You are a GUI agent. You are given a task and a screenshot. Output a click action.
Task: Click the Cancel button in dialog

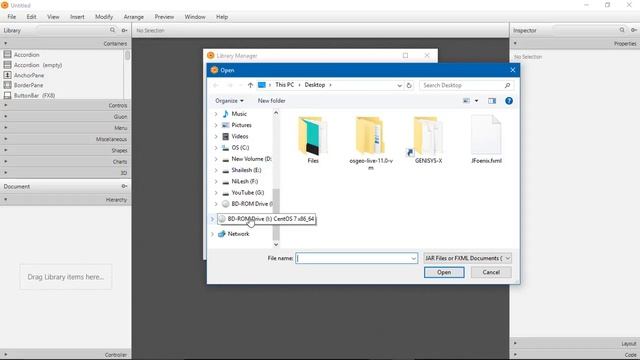pyautogui.click(x=491, y=272)
